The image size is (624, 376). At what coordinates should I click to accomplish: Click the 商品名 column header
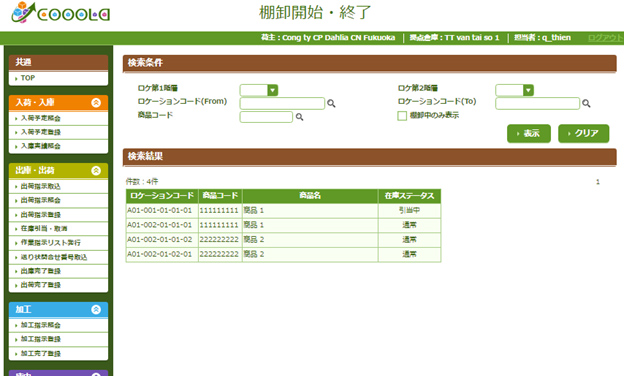(x=310, y=196)
